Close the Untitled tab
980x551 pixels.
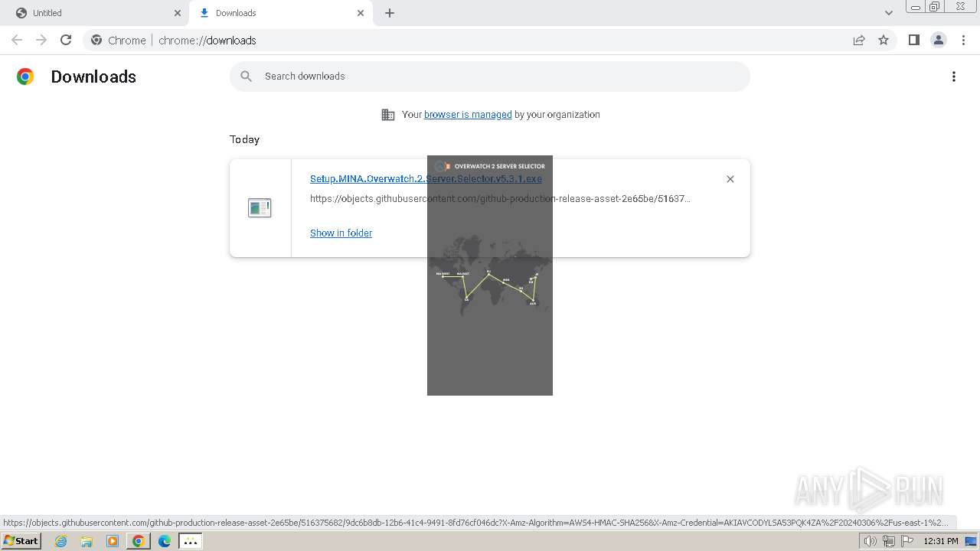coord(178,13)
